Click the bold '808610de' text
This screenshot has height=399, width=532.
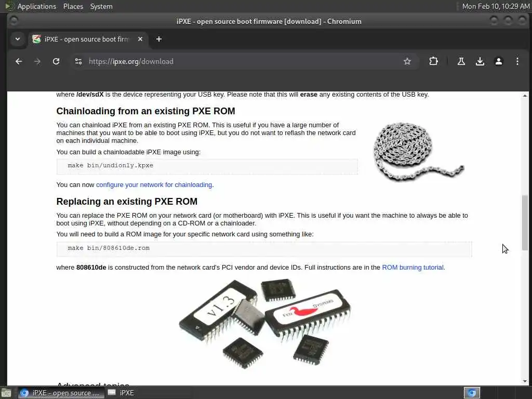point(91,268)
